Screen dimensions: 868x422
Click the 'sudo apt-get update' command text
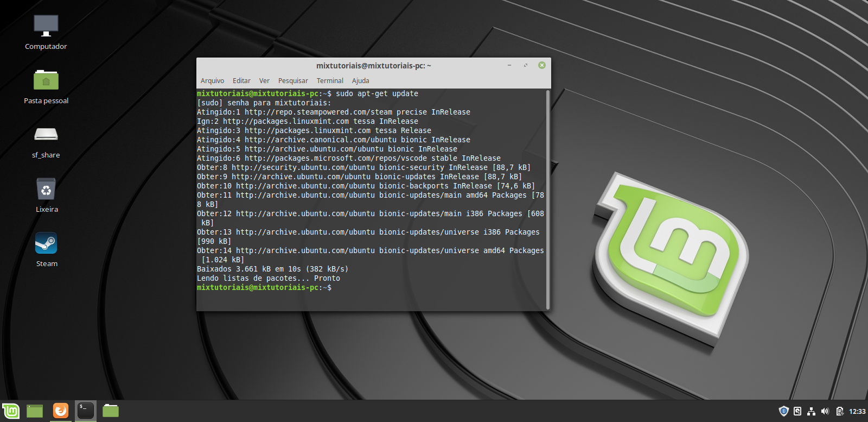(377, 93)
